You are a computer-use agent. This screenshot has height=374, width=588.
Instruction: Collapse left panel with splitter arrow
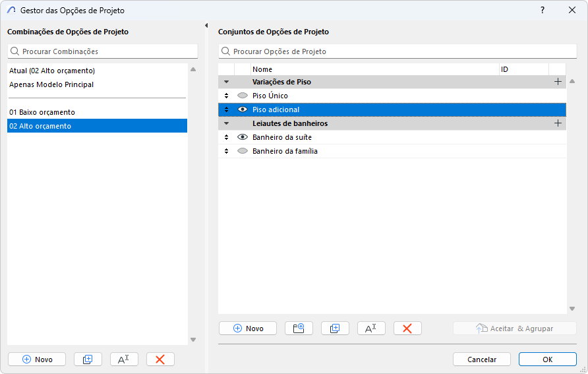pyautogui.click(x=206, y=26)
